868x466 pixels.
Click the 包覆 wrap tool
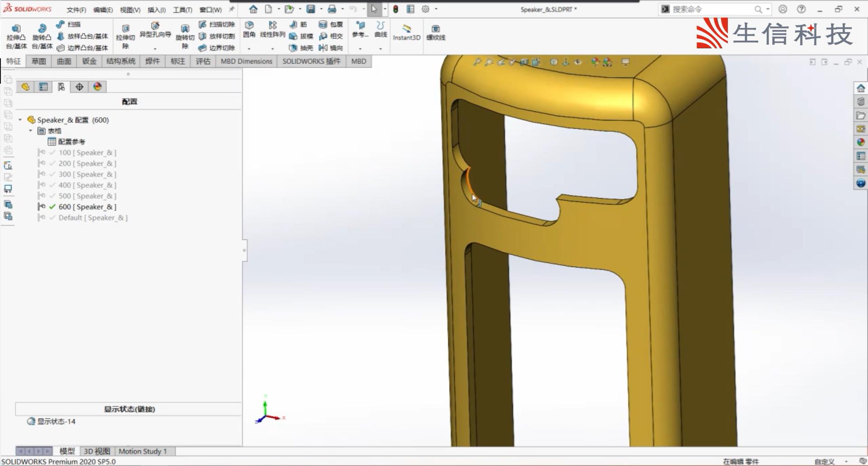[x=331, y=24]
